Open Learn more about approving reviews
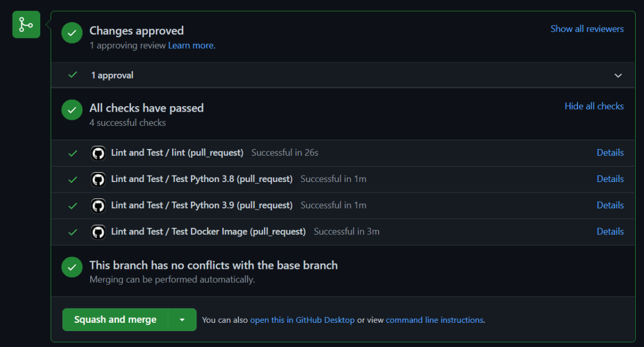 tap(190, 45)
